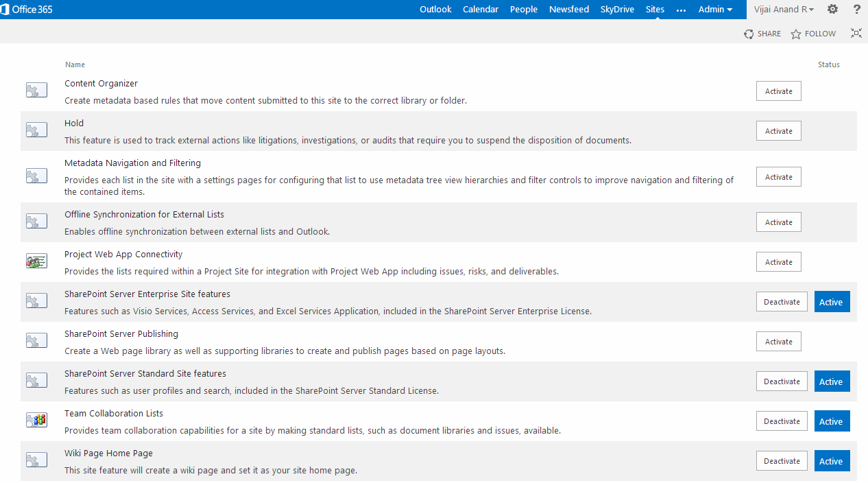Click the Office 365 logo
The image size is (868, 483).
pos(28,10)
